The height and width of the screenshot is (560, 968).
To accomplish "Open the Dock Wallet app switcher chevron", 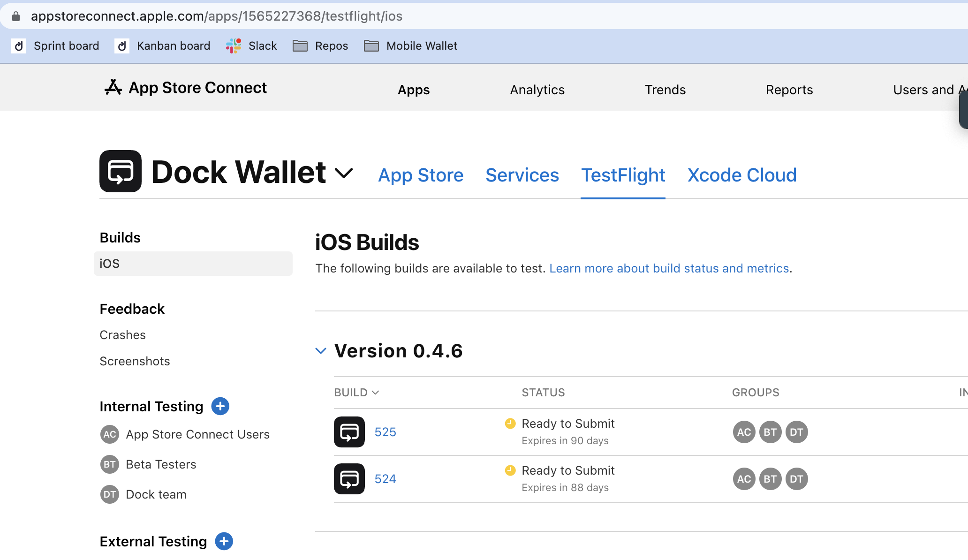I will pos(344,173).
